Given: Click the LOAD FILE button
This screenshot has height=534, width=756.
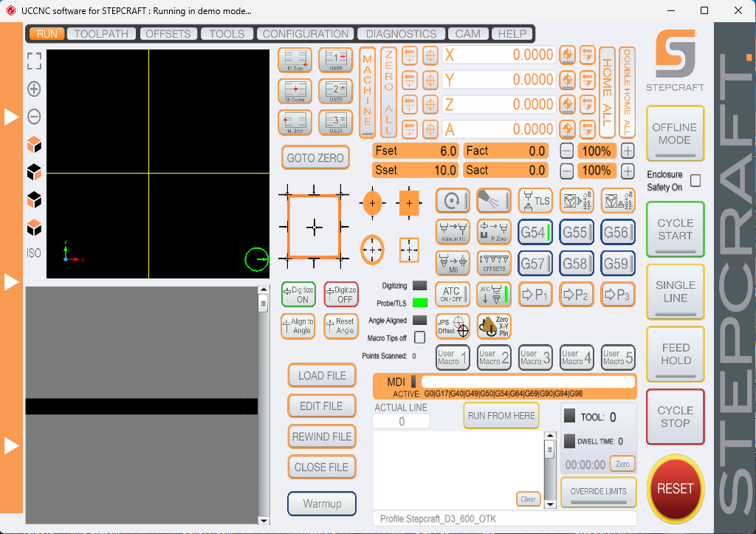Looking at the screenshot, I should point(322,376).
